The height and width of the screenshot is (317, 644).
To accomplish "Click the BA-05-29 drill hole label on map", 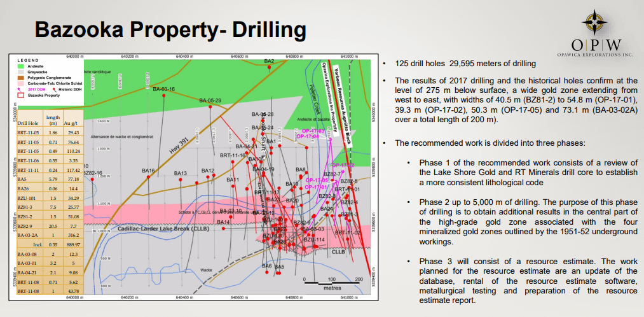I will pos(210,101).
